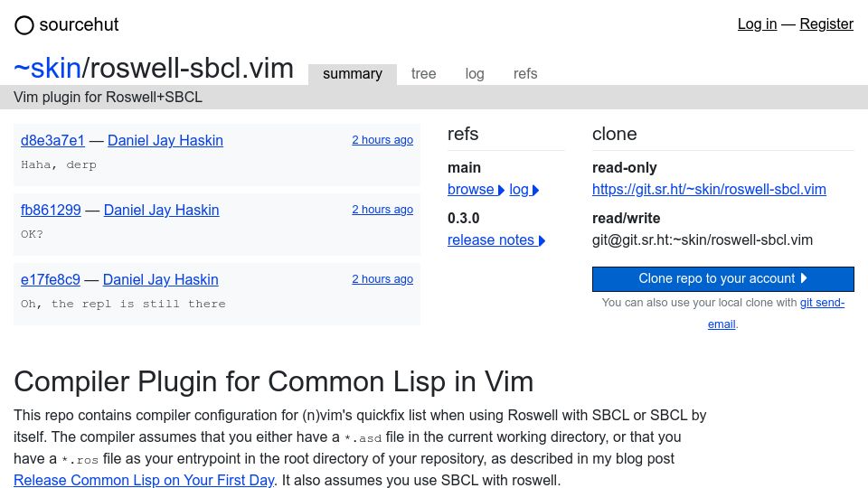The height and width of the screenshot is (488, 868).
Task: Browse the main branch
Action: pos(476,190)
